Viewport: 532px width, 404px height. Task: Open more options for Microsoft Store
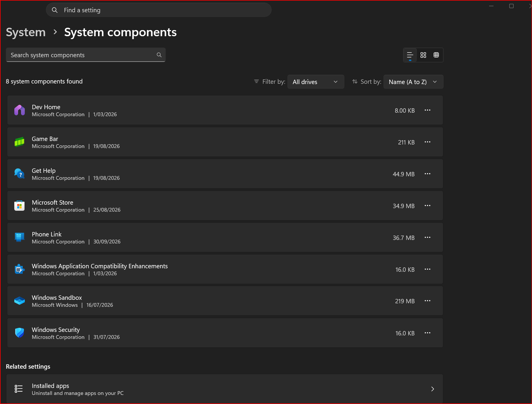pyautogui.click(x=428, y=206)
